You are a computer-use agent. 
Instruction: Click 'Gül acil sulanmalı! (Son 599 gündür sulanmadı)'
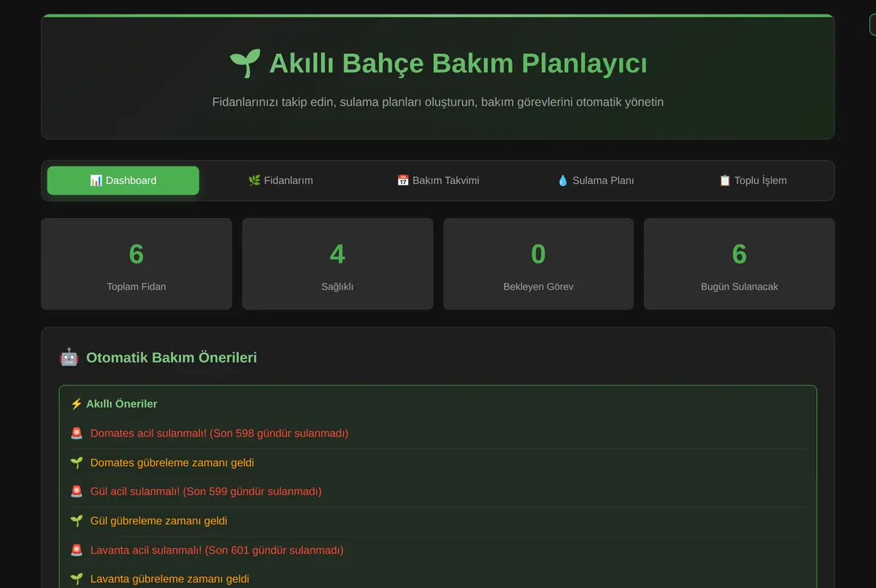(206, 492)
